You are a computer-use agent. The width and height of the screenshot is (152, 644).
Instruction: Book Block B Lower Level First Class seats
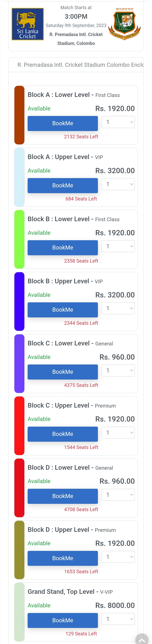pos(63,248)
